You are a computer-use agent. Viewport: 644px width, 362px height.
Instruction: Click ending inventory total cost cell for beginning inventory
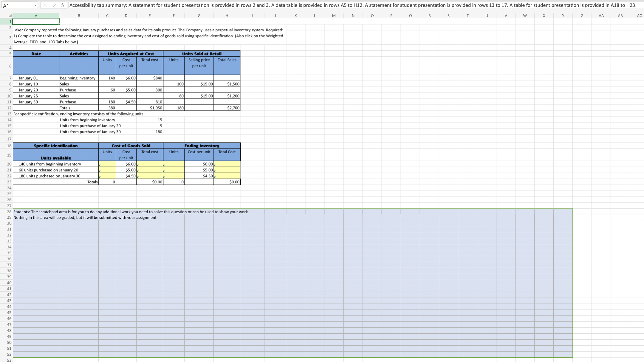[x=227, y=164]
